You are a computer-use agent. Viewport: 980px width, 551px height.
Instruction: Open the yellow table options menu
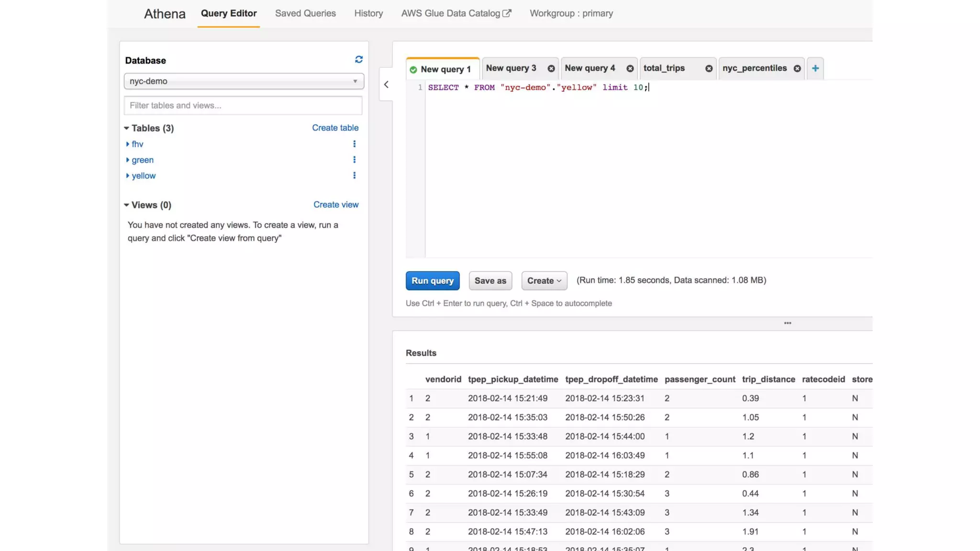pyautogui.click(x=354, y=176)
